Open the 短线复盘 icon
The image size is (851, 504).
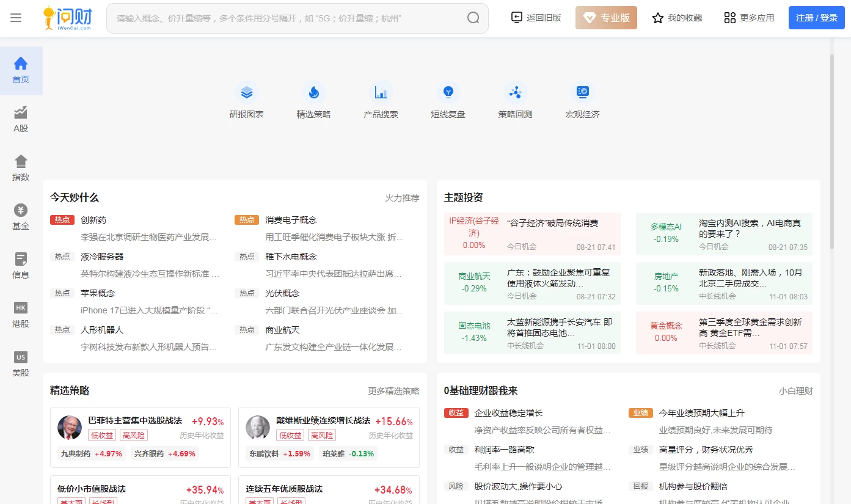[448, 93]
